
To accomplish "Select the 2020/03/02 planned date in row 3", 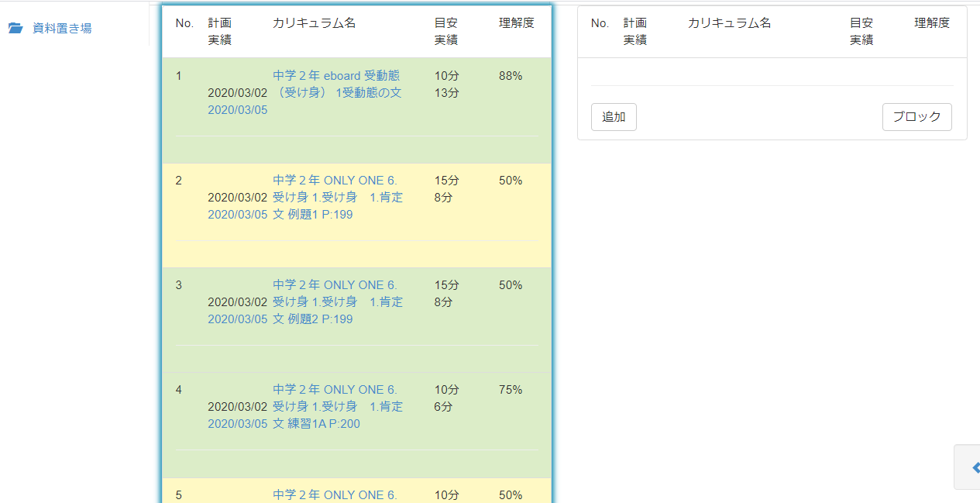I will pos(238,302).
